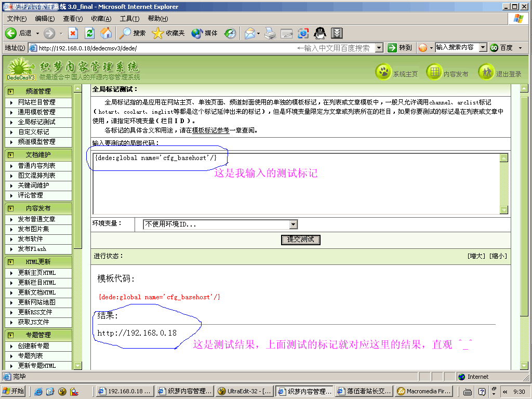Open the 模板标记参考 link
Image resolution: width=532 pixels, height=399 pixels.
210,130
